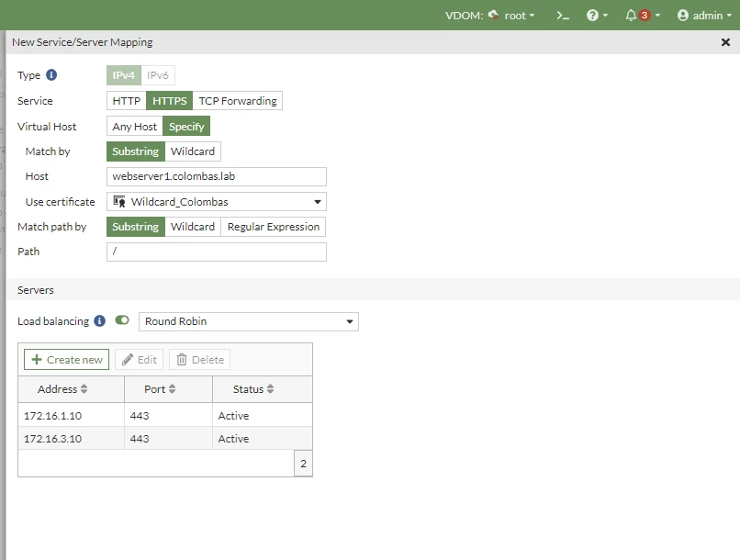Open the help question mark menu

597,16
